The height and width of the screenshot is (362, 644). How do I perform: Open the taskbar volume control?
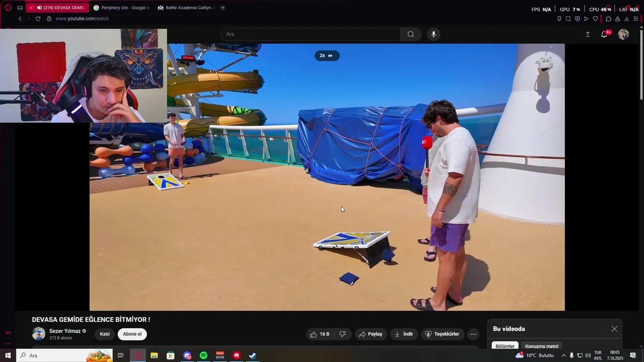click(588, 355)
